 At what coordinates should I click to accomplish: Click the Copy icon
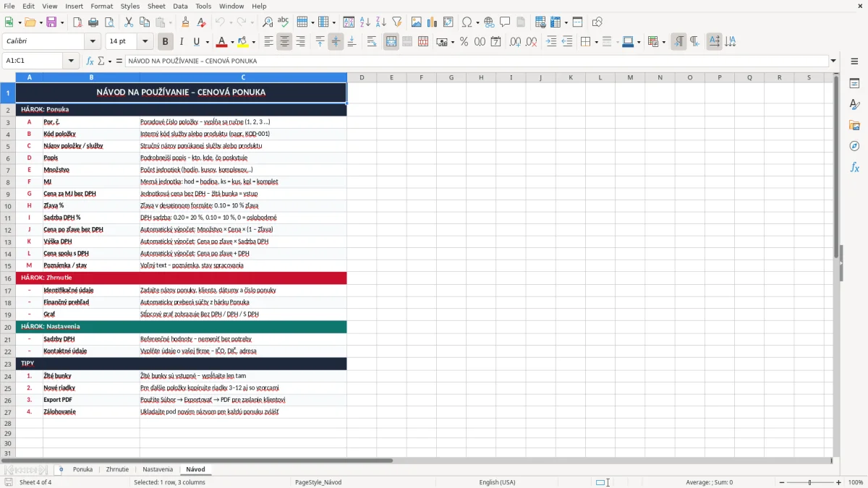click(144, 22)
